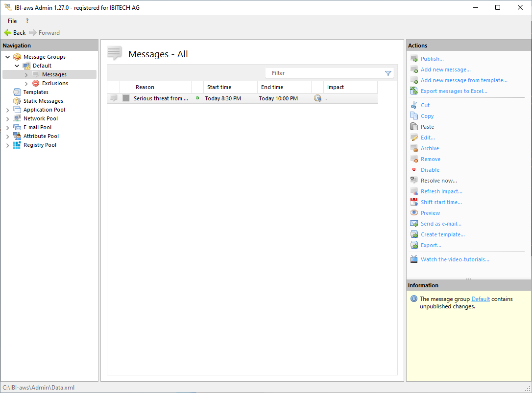Open the ? help menu
532x393 pixels.
(x=27, y=21)
